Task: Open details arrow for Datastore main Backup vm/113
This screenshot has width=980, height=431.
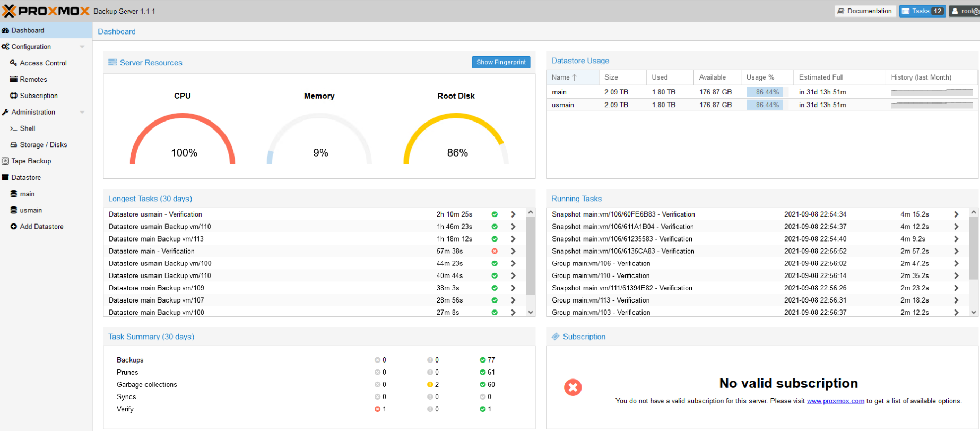Action: coord(513,239)
